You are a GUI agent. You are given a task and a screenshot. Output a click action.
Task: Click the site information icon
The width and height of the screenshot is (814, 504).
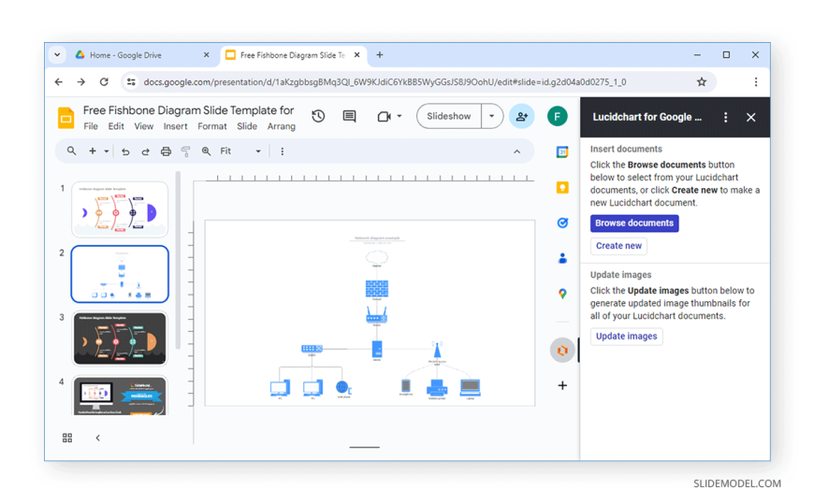tap(131, 82)
